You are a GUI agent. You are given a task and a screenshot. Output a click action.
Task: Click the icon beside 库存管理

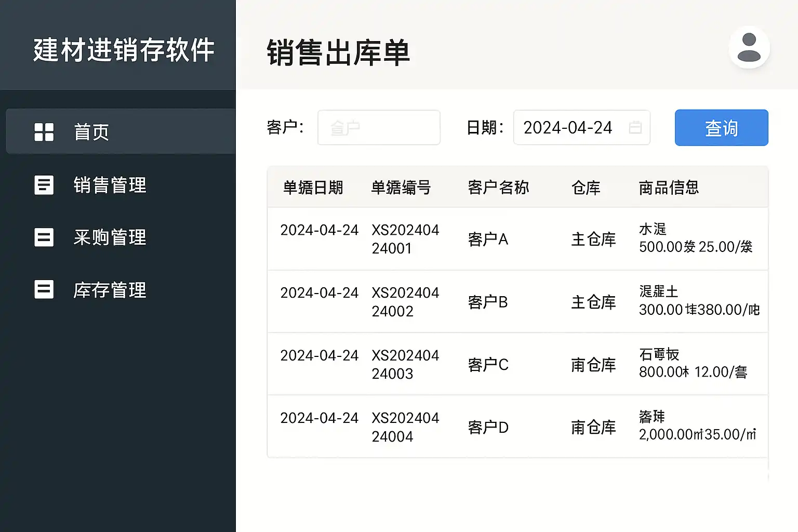click(x=44, y=289)
